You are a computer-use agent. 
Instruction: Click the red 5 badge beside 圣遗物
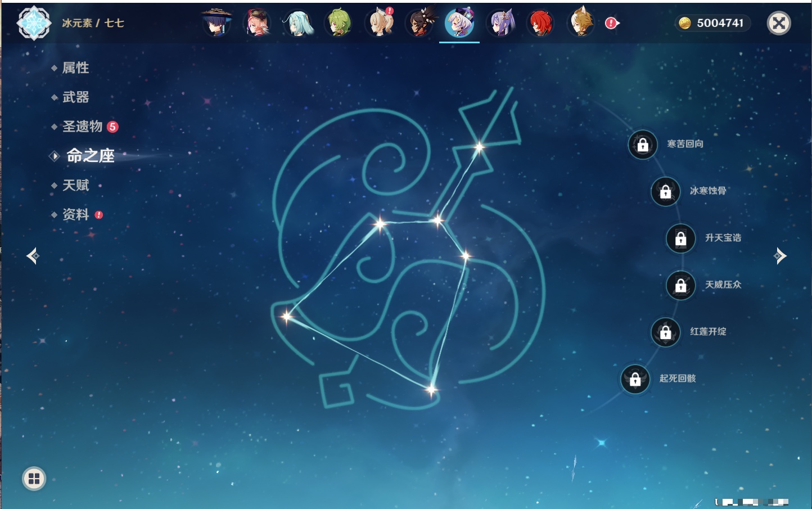click(x=112, y=127)
